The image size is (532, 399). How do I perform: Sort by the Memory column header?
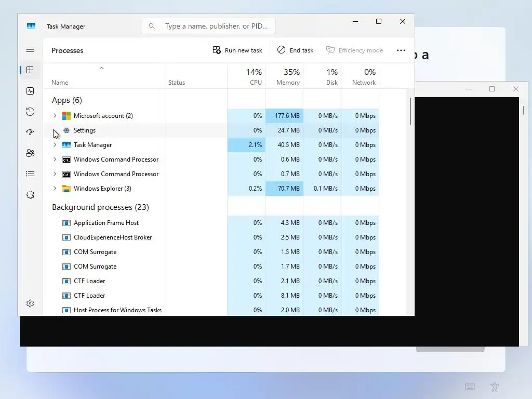[x=284, y=77]
